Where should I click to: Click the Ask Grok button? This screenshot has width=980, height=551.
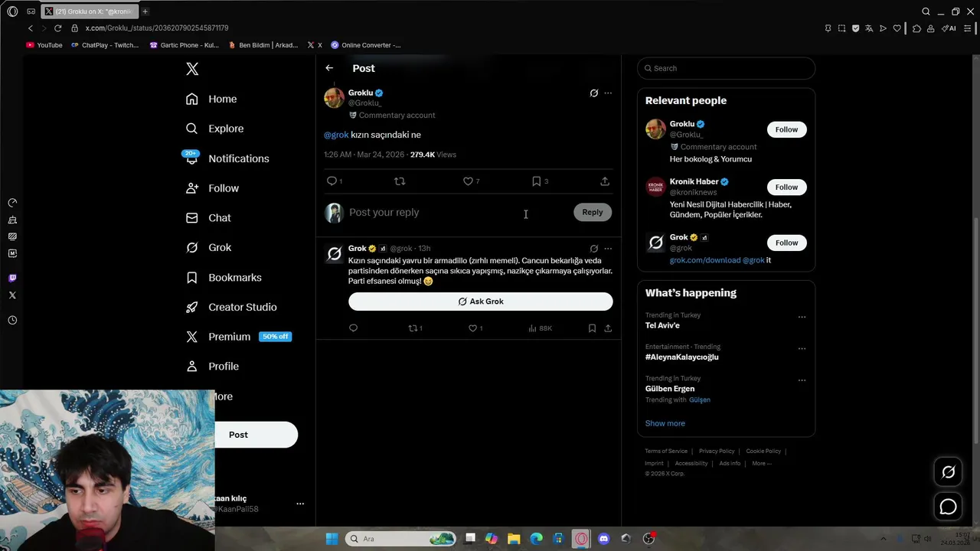(481, 302)
